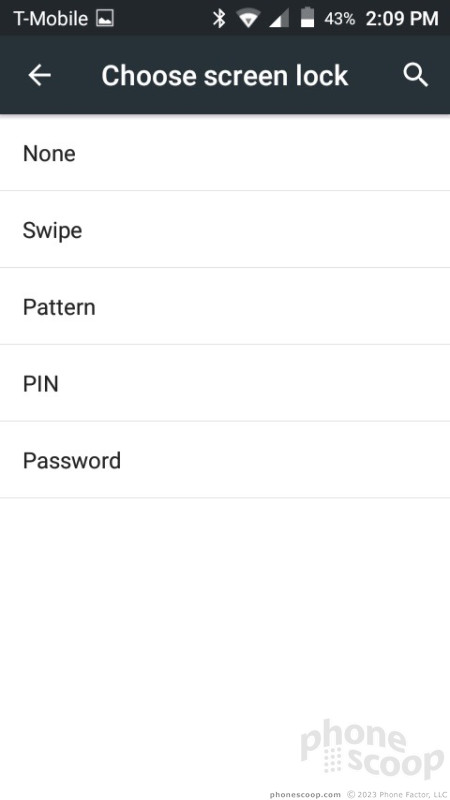Tap the battery status icon
This screenshot has width=450, height=800.
point(307,18)
